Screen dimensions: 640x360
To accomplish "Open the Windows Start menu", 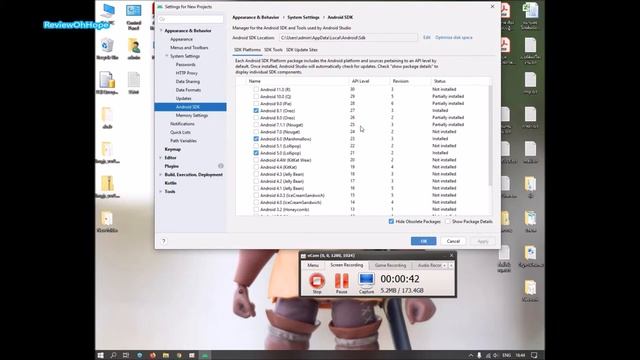I will [101, 356].
